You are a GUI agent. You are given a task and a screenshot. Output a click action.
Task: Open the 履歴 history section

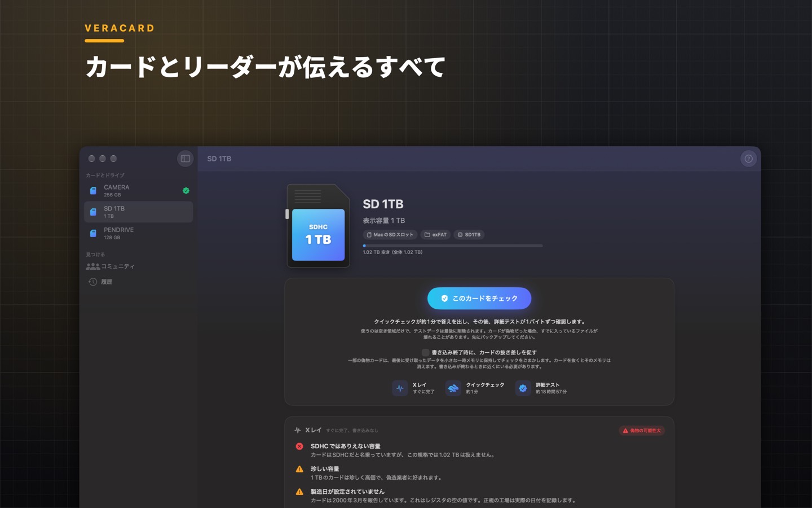click(x=138, y=282)
